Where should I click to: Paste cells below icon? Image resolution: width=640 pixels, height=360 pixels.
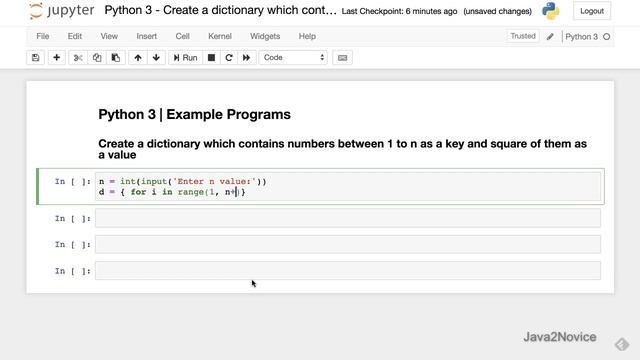[x=116, y=58]
